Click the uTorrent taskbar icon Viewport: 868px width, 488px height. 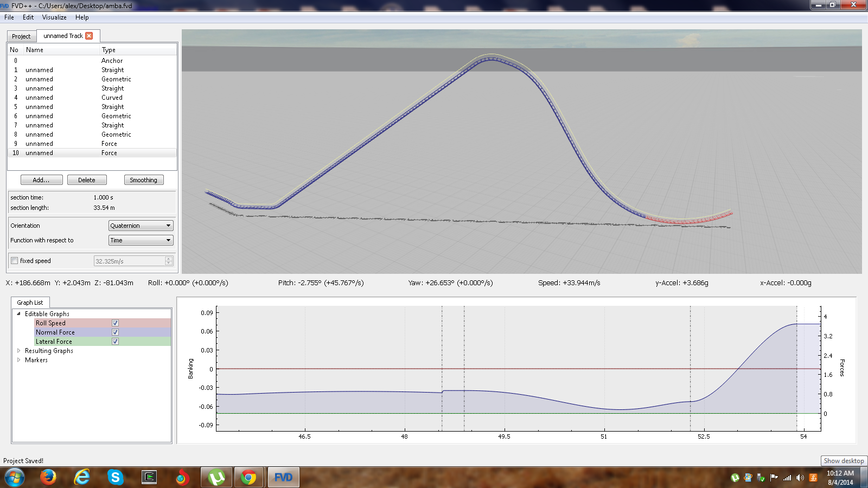coord(216,477)
